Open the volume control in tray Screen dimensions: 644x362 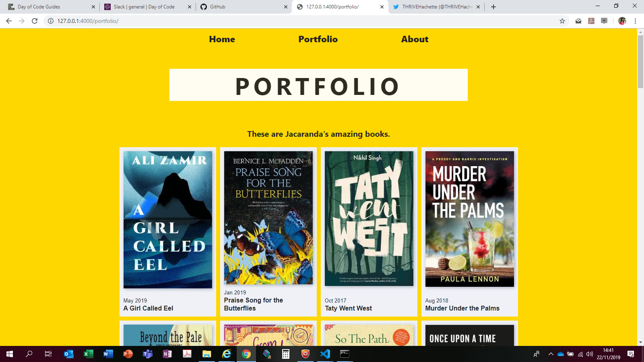(590, 354)
